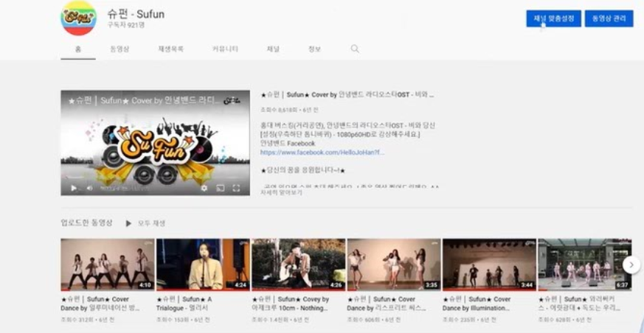Open 업로드한 동영상 section heading

coord(86,222)
